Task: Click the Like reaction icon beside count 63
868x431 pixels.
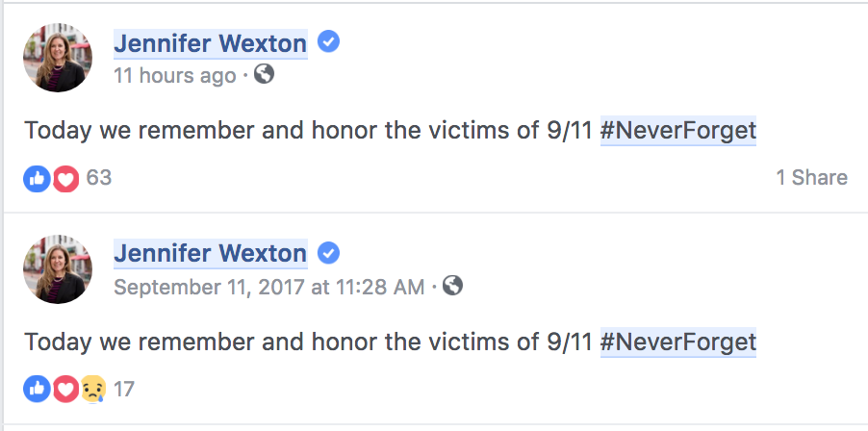Action: pos(37,178)
